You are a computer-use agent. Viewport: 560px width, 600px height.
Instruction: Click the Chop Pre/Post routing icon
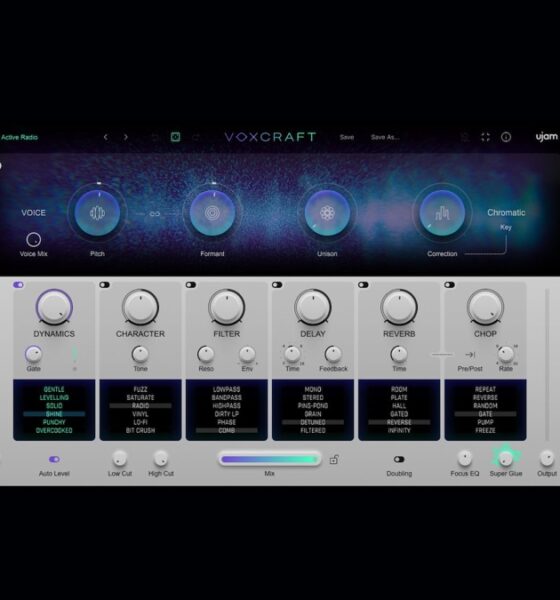[x=470, y=355]
